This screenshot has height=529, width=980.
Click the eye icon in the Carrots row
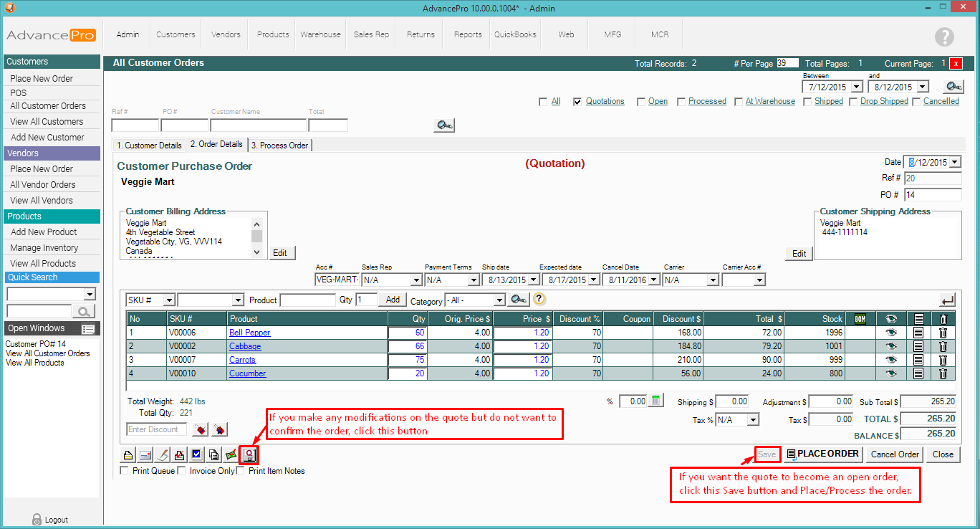click(x=891, y=360)
